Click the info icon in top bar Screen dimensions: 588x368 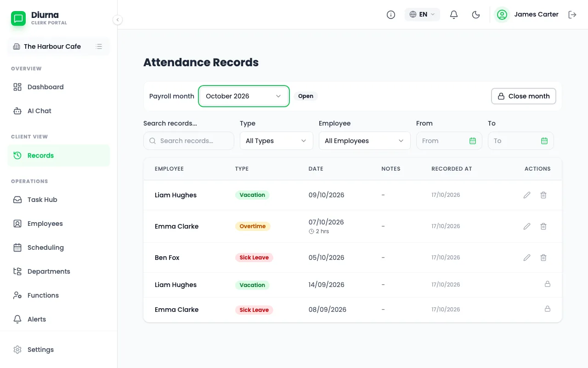(391, 15)
